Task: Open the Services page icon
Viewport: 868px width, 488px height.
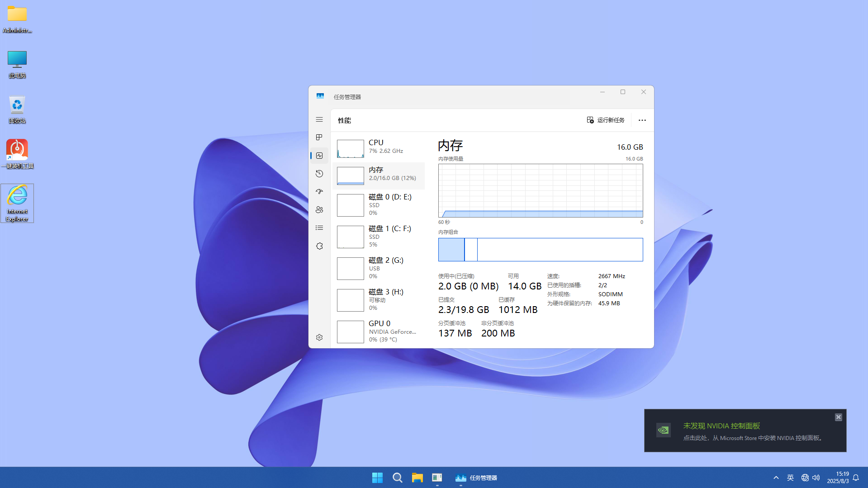Action: click(319, 246)
